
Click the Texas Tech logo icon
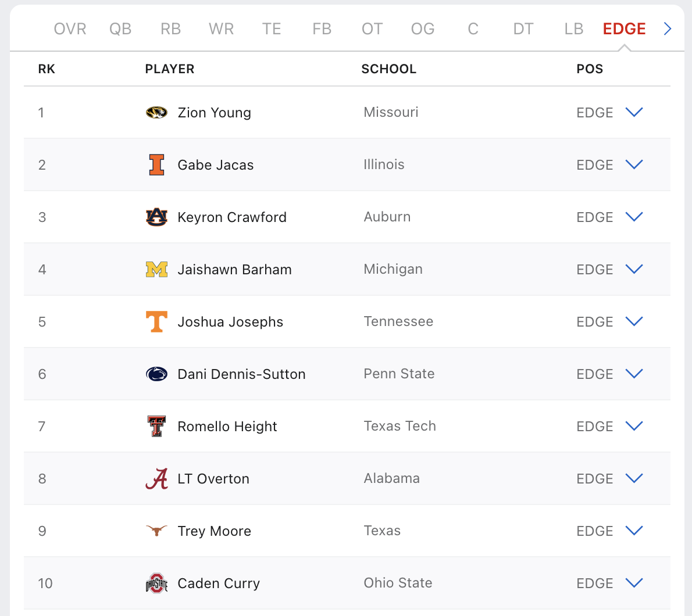tap(156, 427)
